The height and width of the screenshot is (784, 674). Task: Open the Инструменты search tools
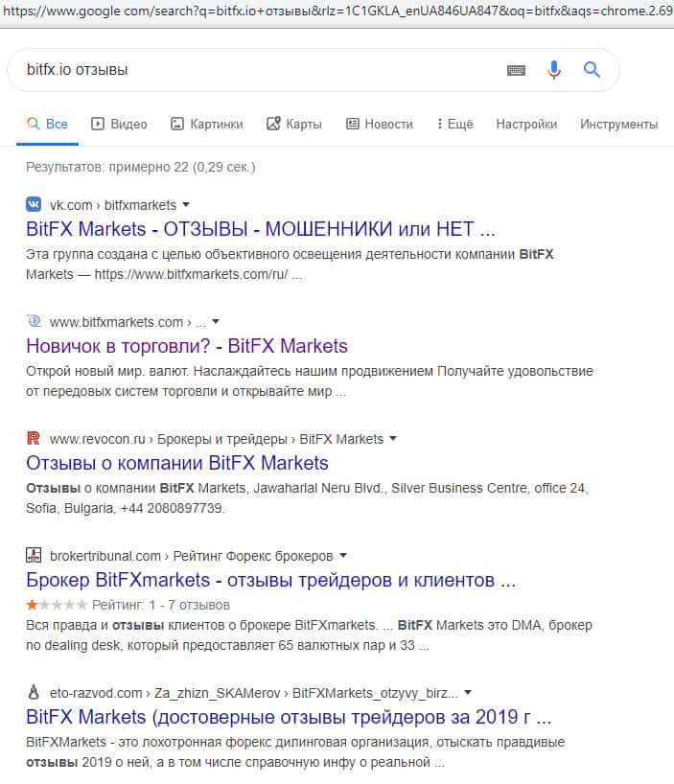pyautogui.click(x=618, y=124)
